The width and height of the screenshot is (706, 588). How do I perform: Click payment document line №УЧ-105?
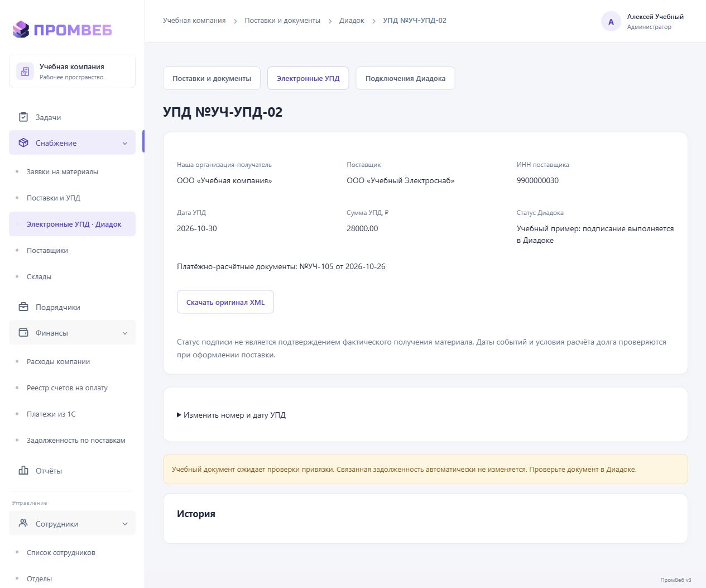(x=281, y=267)
